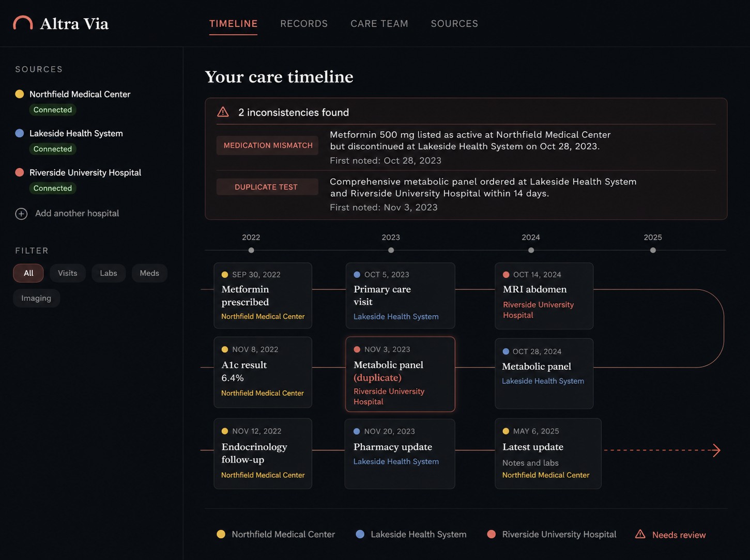Click the dashed arrow after Latest update
750x560 pixels.
tap(662, 450)
